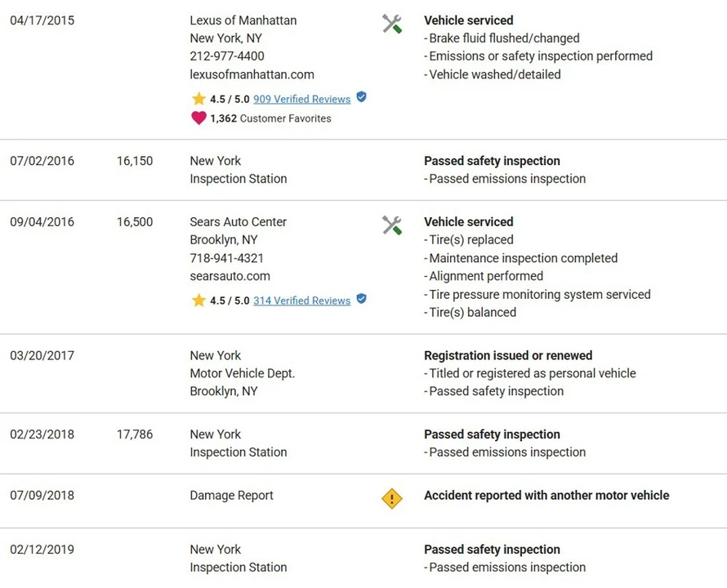The image size is (727, 588).
Task: Click the 1,362 Customer Favorites text
Action: coord(270,118)
